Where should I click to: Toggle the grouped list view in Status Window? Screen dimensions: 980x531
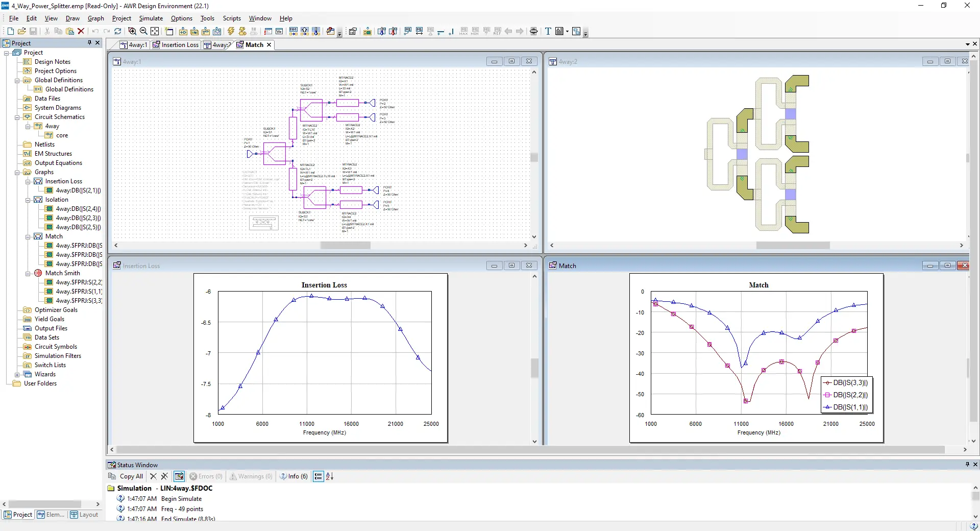click(x=318, y=476)
